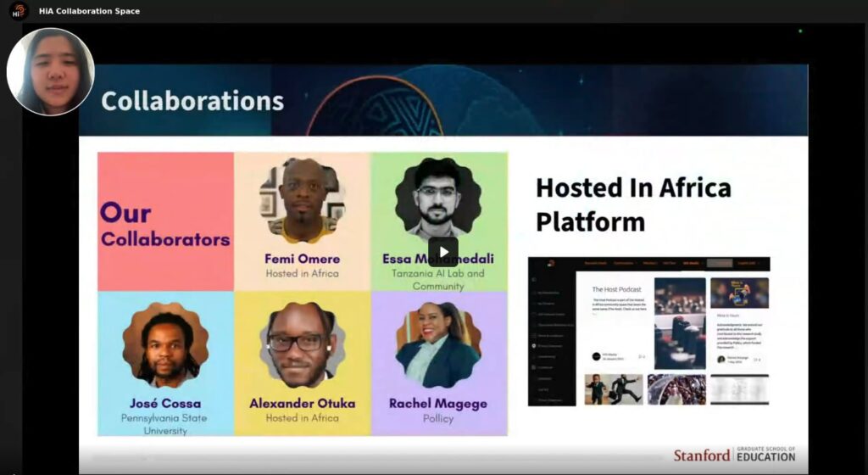Open the HiA Collaboration Space title
The height and width of the screenshot is (475, 868).
89,11
